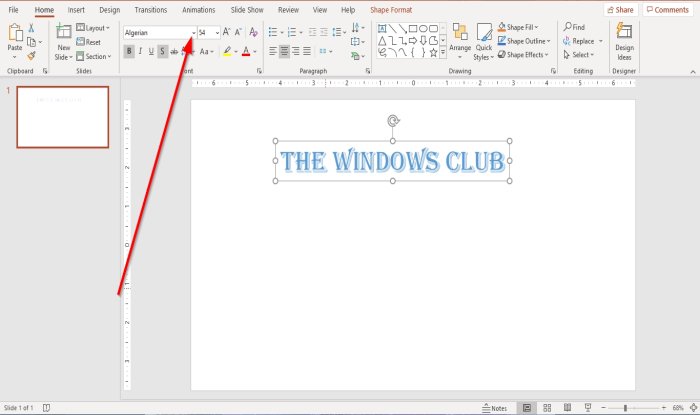The height and width of the screenshot is (415, 700).
Task: Align text right
Action: 296,52
